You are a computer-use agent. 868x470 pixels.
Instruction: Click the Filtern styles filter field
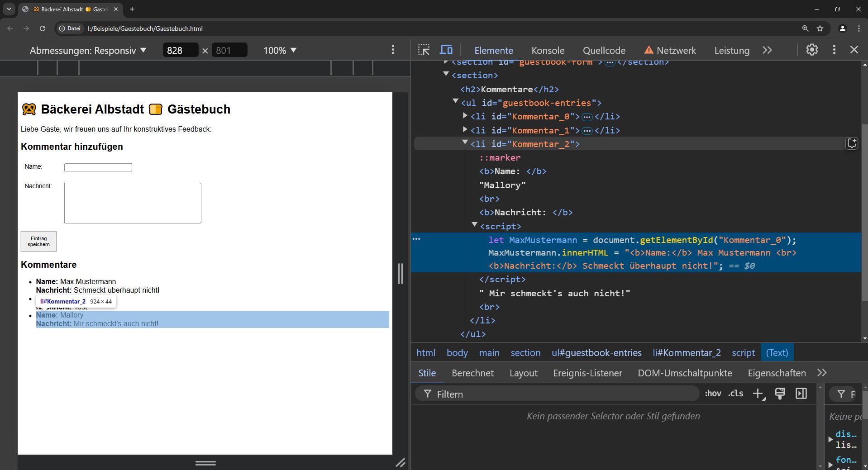tap(557, 394)
